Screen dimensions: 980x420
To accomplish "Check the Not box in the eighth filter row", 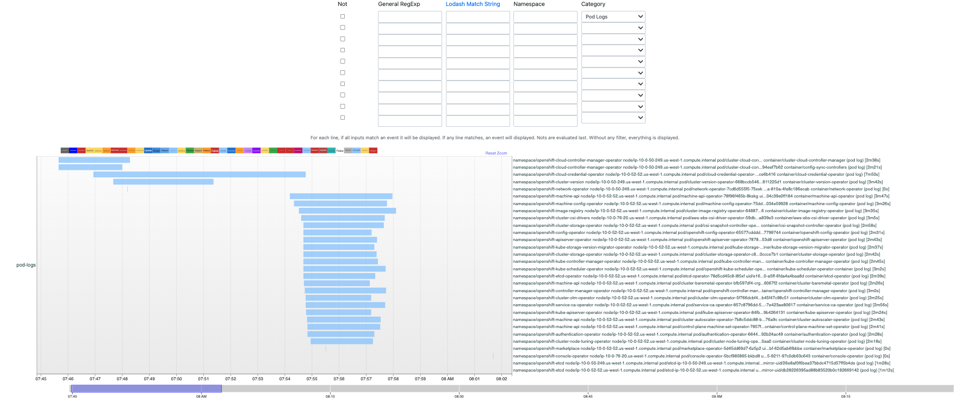I will [343, 95].
